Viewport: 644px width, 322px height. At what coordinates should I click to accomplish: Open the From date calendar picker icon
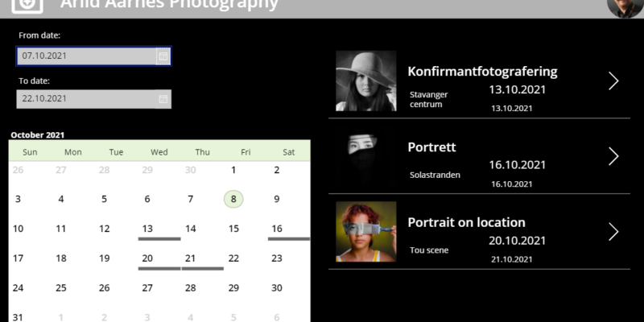(163, 56)
